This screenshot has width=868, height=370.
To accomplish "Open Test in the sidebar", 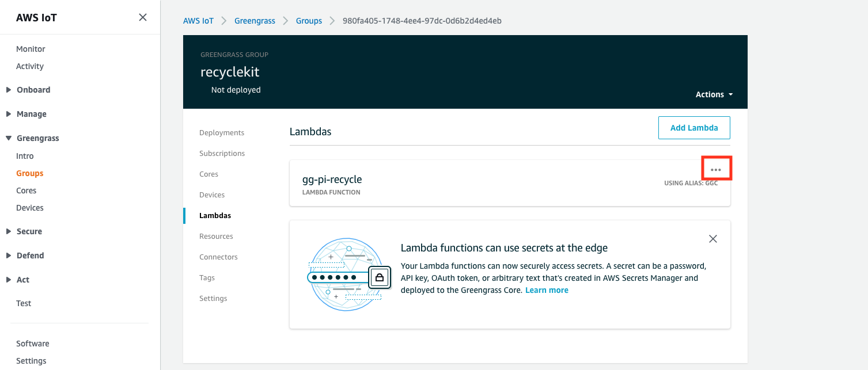I will (x=24, y=303).
